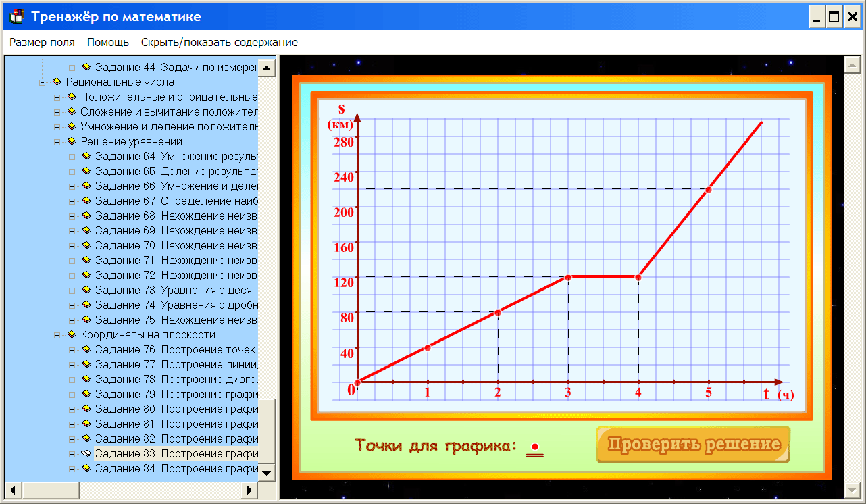This screenshot has width=866, height=504.
Task: Click the graph point at t=5, s=220
Action: tap(709, 189)
